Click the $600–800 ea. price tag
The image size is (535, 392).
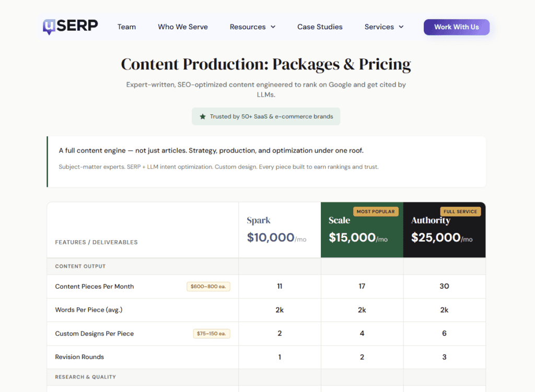tap(208, 287)
